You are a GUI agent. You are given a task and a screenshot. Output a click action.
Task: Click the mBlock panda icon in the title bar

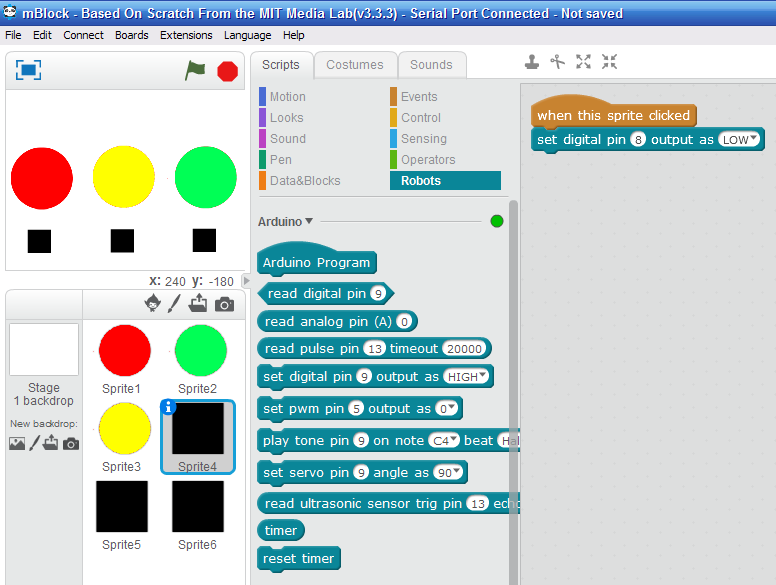pos(9,11)
